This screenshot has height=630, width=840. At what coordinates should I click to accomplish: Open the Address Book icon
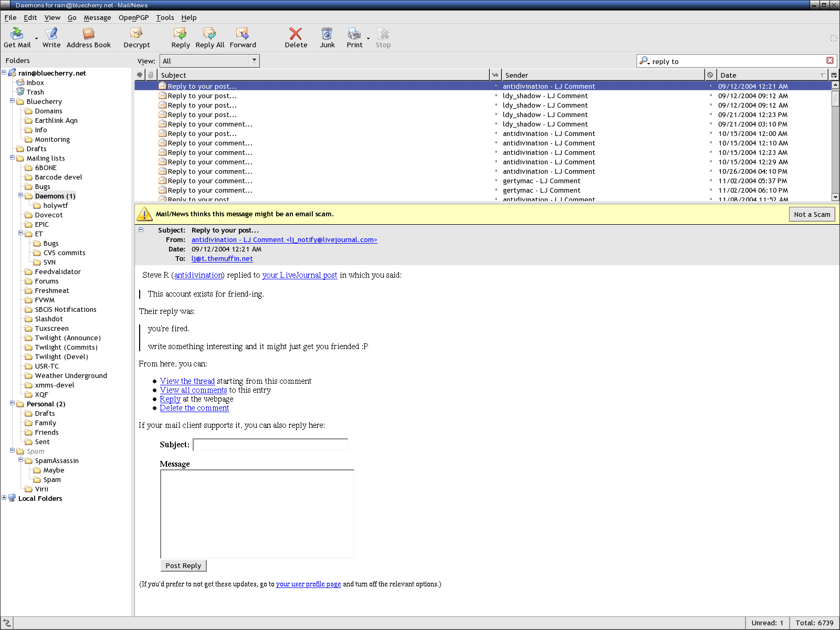pyautogui.click(x=88, y=34)
